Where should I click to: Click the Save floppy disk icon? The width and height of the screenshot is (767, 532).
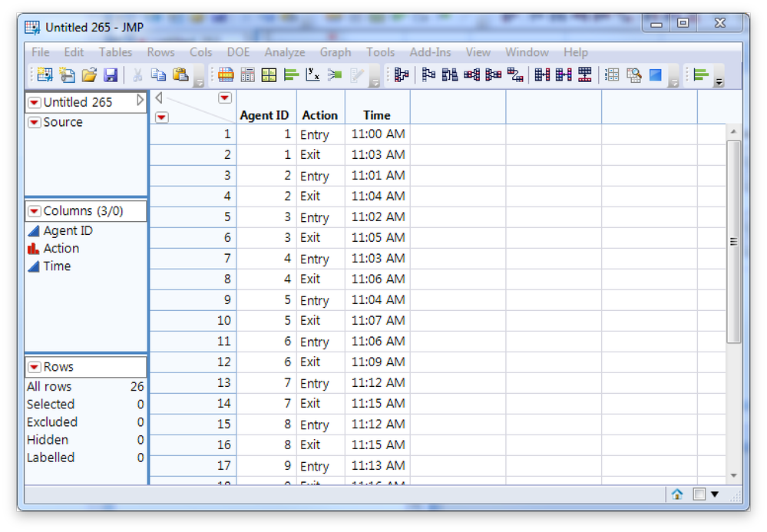point(111,74)
